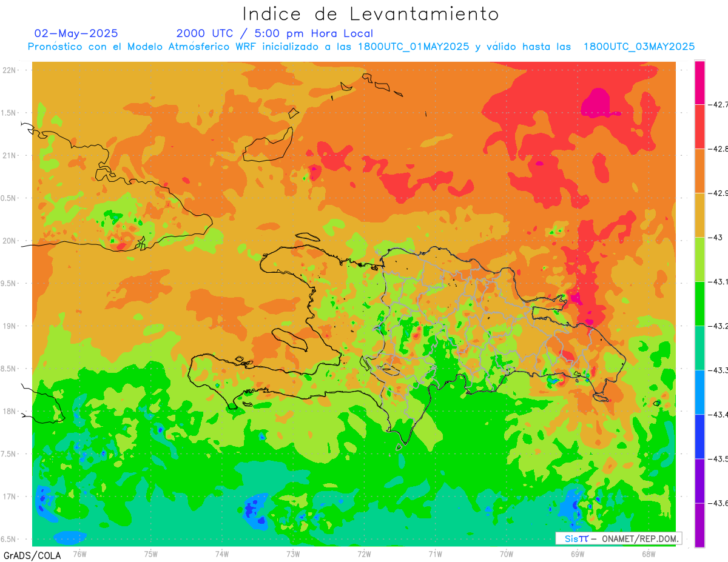Pick the red swatch between -42.7 and -42.8
Screen dimensions: 728x562
click(x=699, y=126)
